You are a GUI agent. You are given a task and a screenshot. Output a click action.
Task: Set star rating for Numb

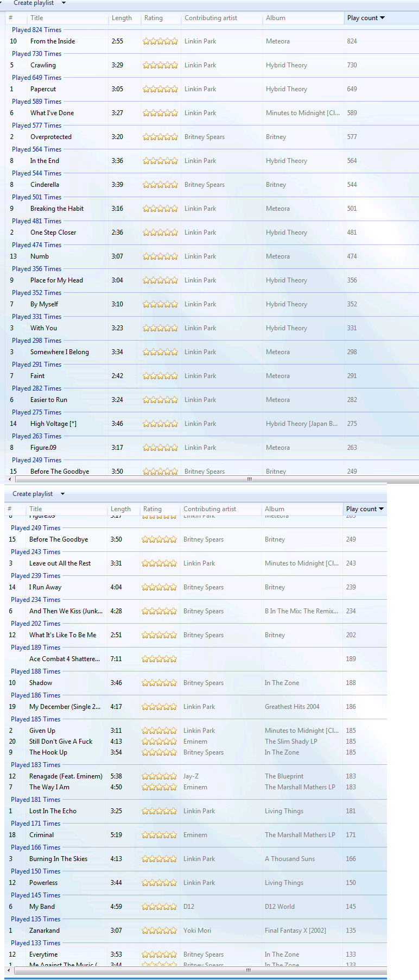coord(160,256)
